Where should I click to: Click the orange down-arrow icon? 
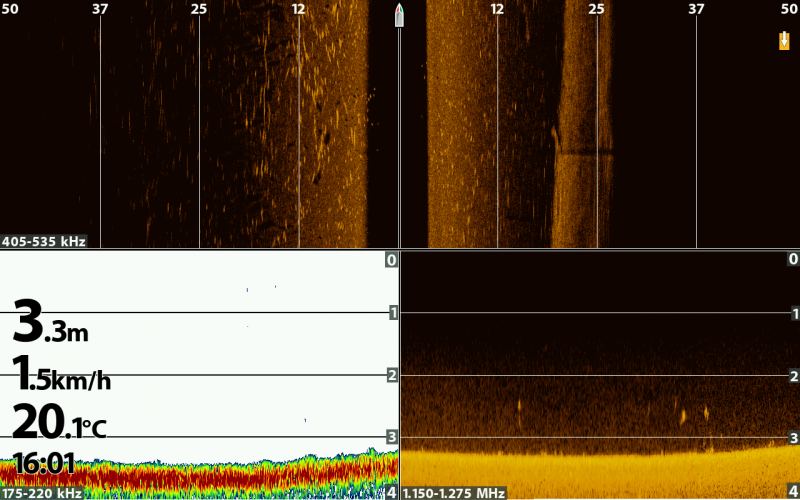tap(784, 40)
